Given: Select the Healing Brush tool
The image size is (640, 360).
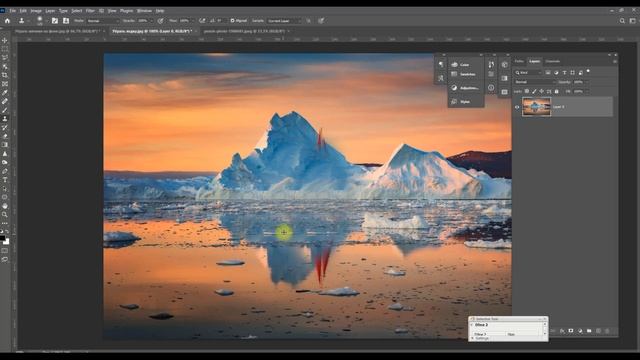Looking at the screenshot, I should pyautogui.click(x=5, y=101).
